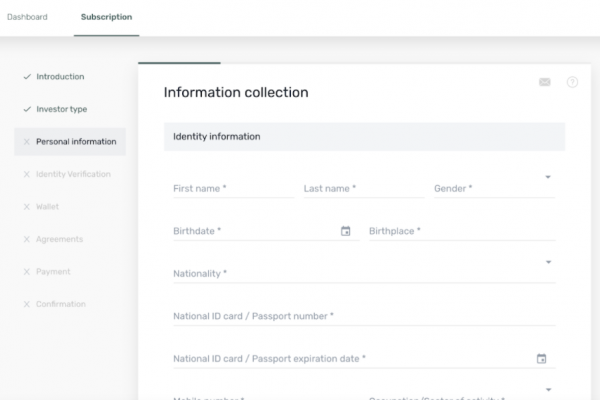The height and width of the screenshot is (400, 600).
Task: Expand the Nationality dropdown arrow
Action: (x=548, y=262)
